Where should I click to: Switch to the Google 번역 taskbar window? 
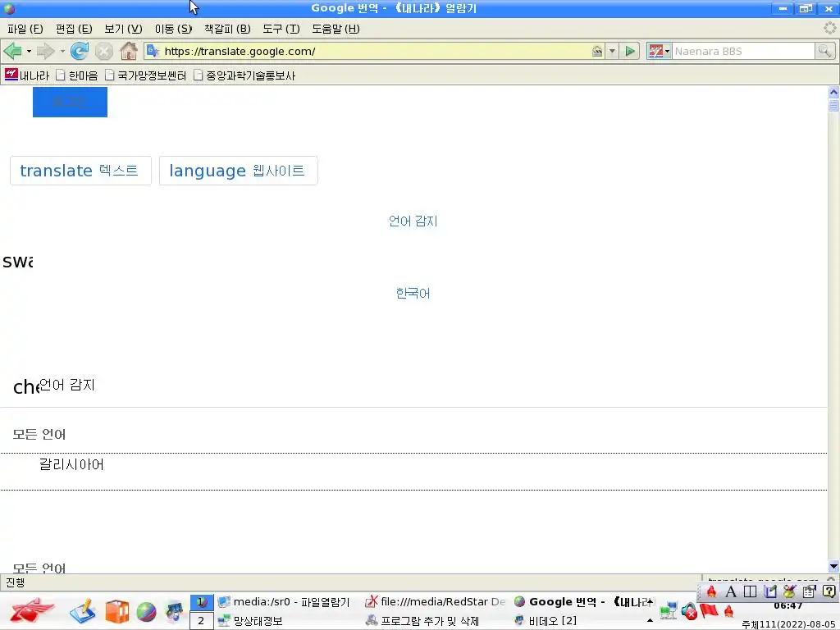coord(584,602)
